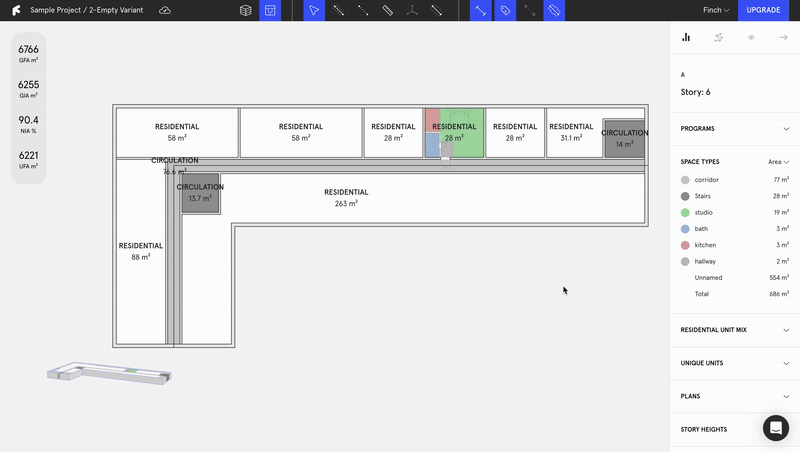Click the cloud sync icon

(x=165, y=10)
